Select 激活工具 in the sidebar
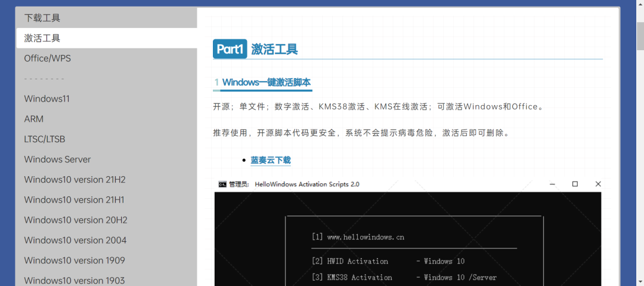Viewport: 644px width, 286px height. tap(106, 38)
